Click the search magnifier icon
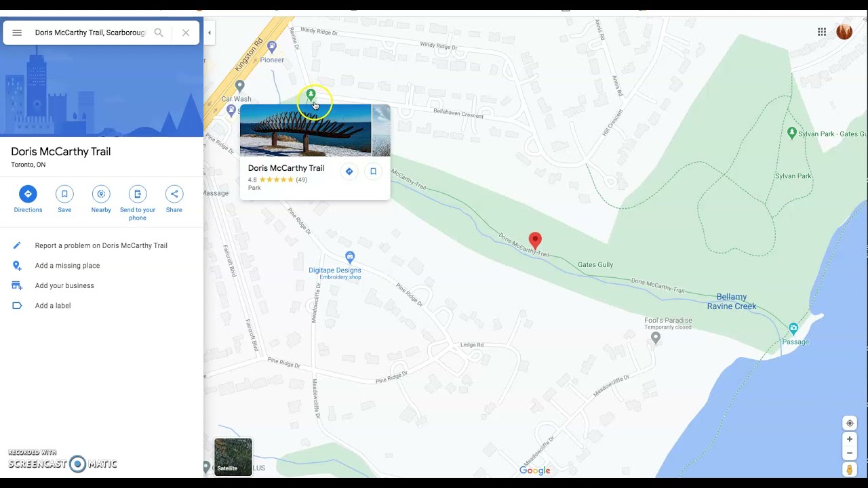The width and height of the screenshot is (868, 488). (x=159, y=33)
